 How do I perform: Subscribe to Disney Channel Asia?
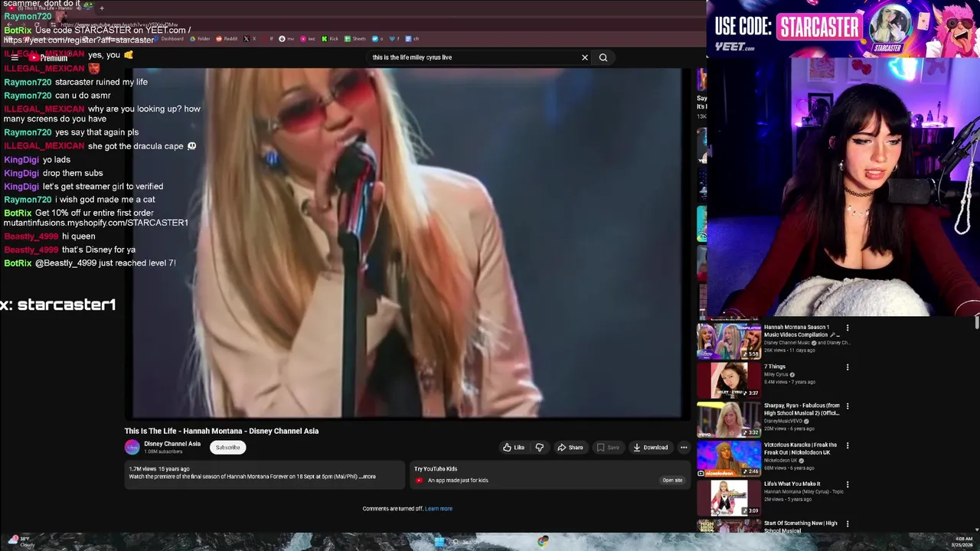click(x=227, y=448)
